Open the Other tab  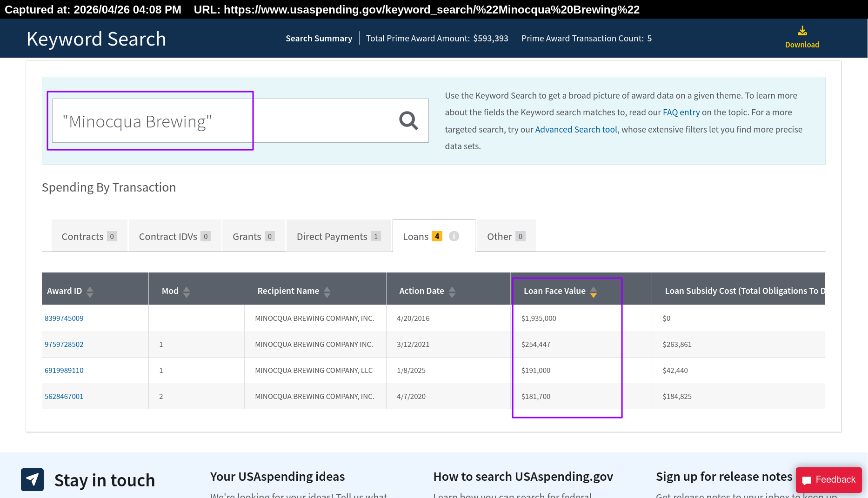(x=506, y=236)
